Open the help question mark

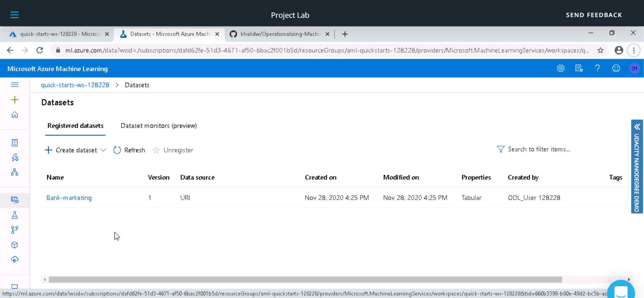point(597,69)
